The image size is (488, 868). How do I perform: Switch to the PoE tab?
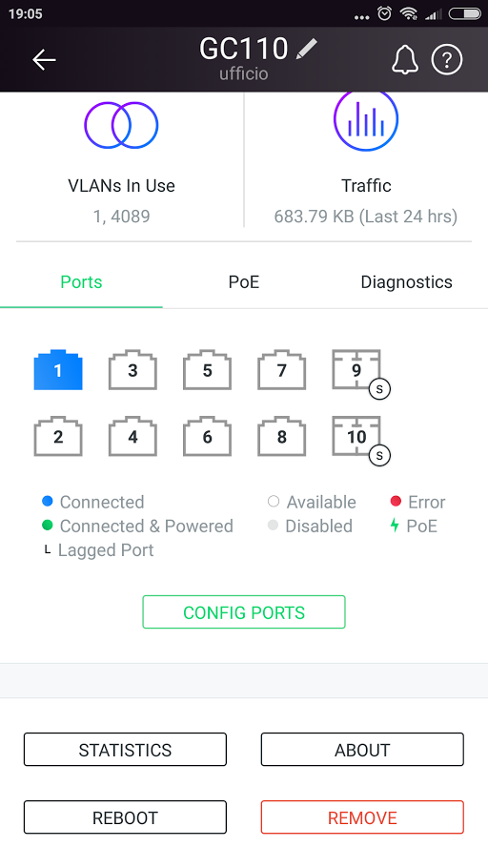244,282
